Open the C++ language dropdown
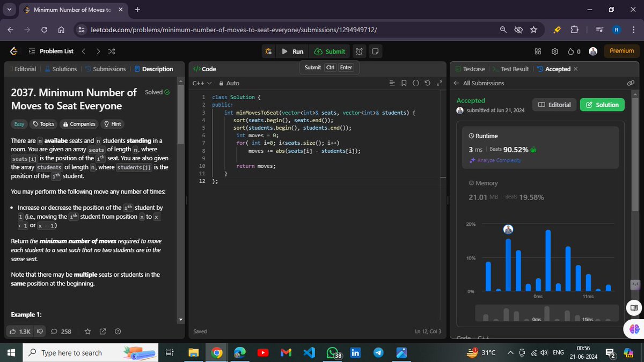This screenshot has height=362, width=644. (x=201, y=83)
